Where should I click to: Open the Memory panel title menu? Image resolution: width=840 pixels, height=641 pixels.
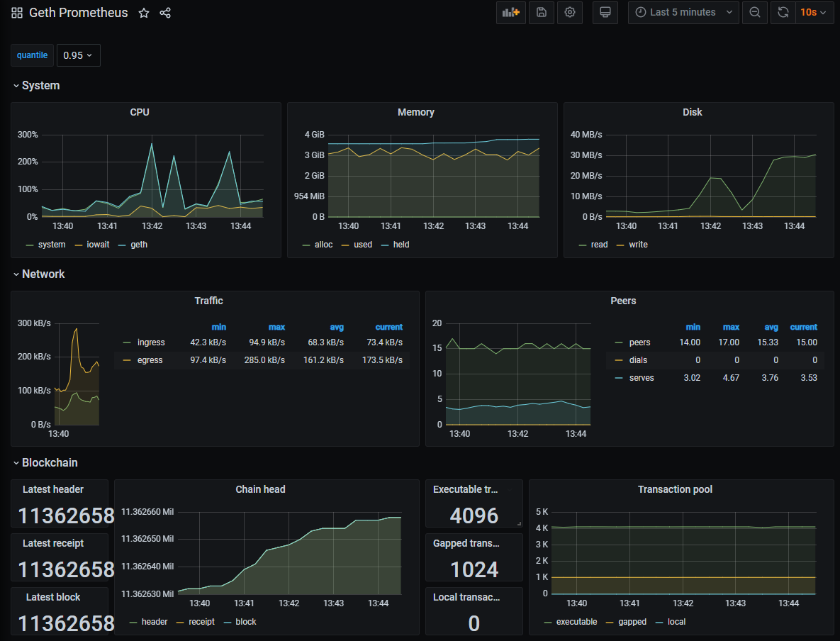pyautogui.click(x=416, y=112)
